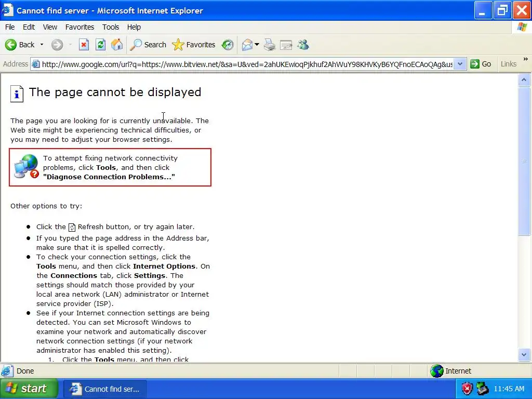This screenshot has height=399, width=532.
Task: Open the Help menu
Action: point(134,27)
